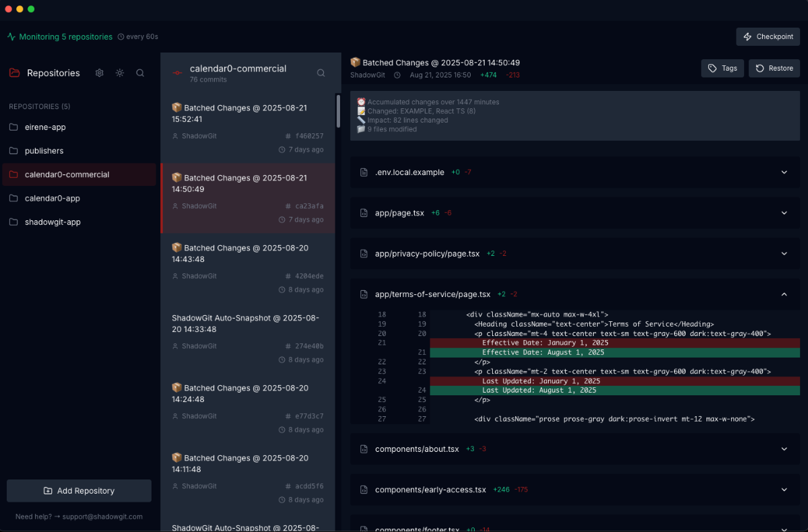The width and height of the screenshot is (808, 532).
Task: Click the restore arrow icon
Action: [760, 68]
